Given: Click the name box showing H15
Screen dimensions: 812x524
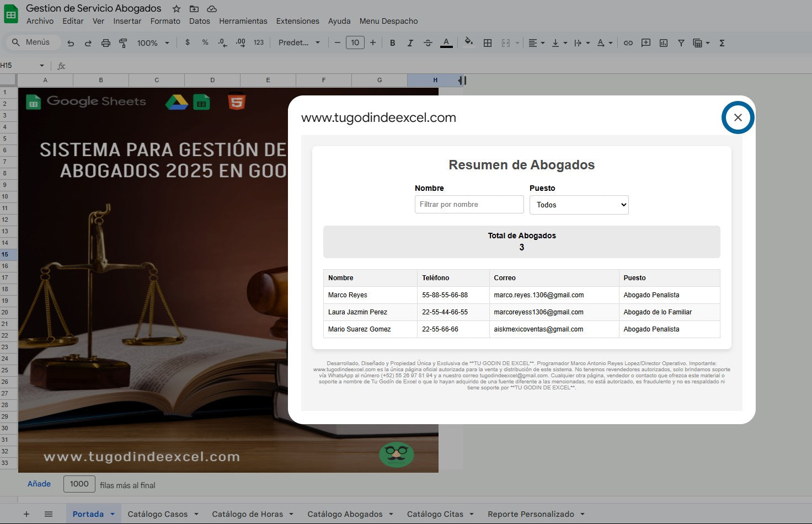Looking at the screenshot, I should pos(22,66).
